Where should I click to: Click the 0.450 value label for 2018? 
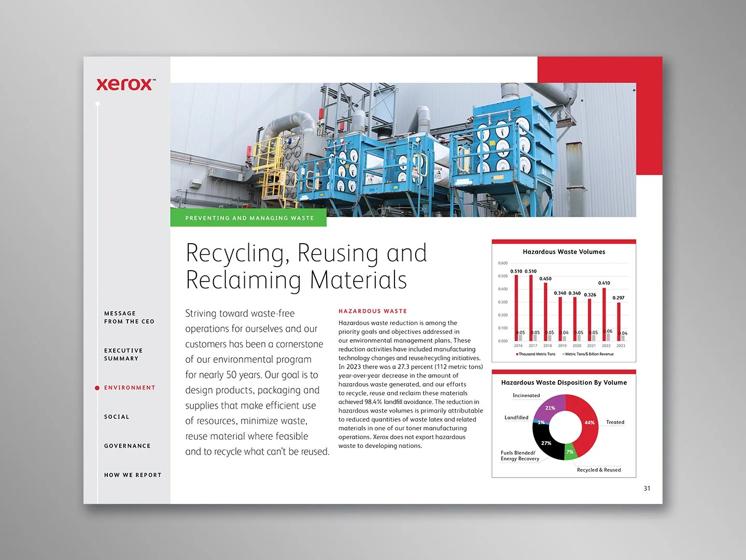[545, 279]
